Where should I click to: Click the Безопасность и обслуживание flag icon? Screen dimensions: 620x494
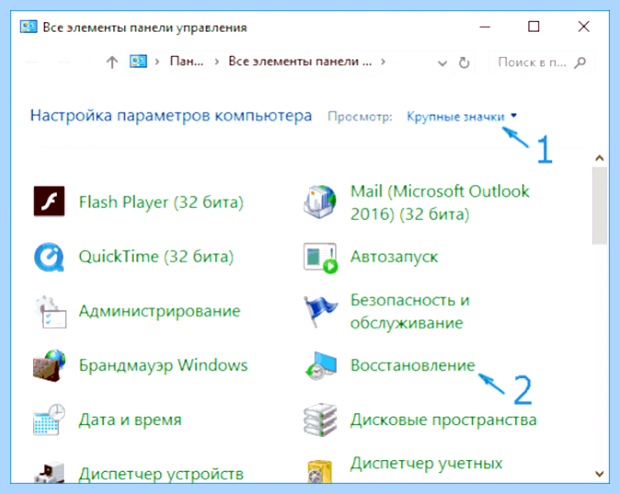(x=320, y=312)
